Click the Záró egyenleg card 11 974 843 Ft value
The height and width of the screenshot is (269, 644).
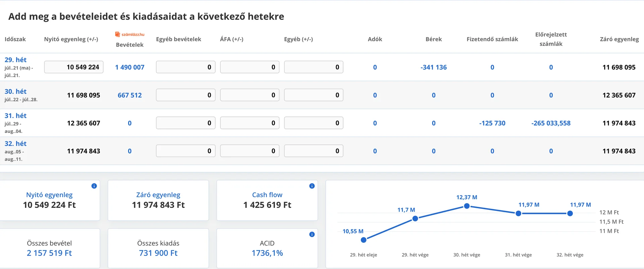(158, 205)
